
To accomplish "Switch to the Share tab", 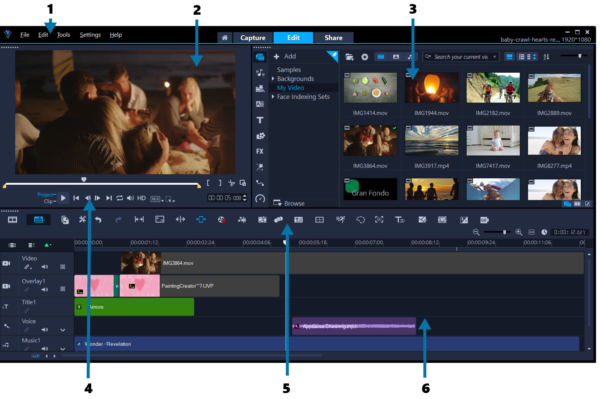I will [x=333, y=37].
